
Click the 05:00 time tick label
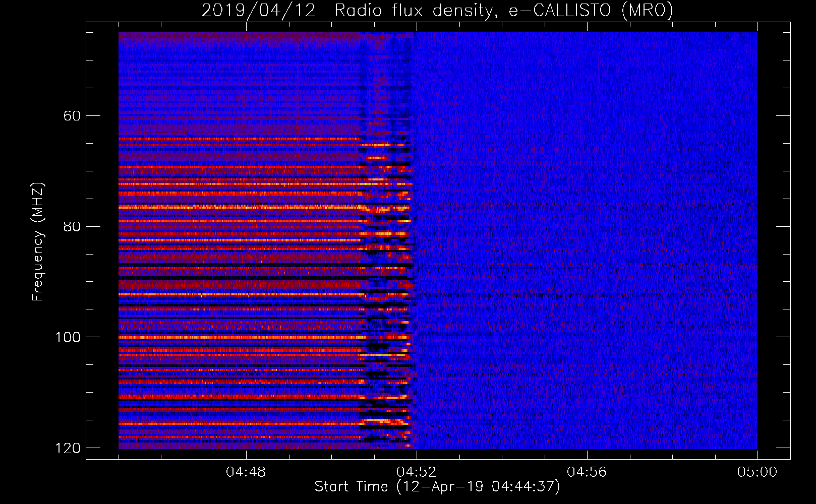tap(757, 472)
